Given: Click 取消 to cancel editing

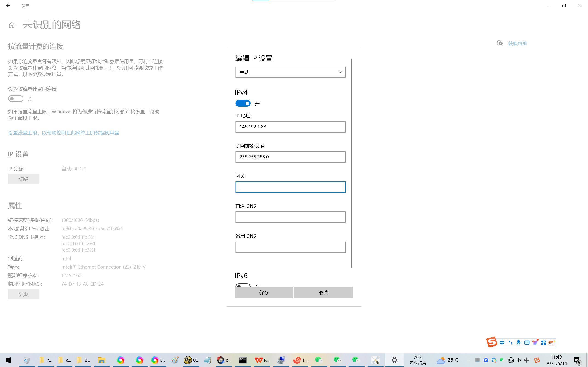Looking at the screenshot, I should click(323, 292).
